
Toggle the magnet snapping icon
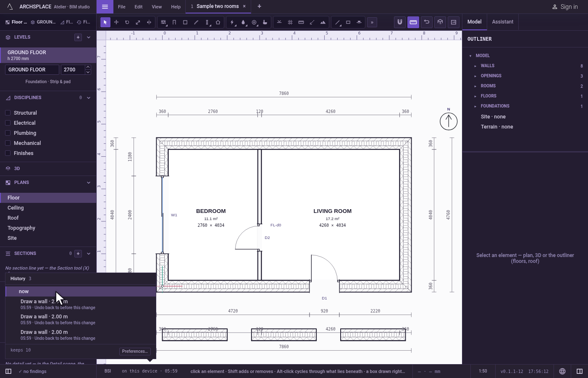pos(400,22)
